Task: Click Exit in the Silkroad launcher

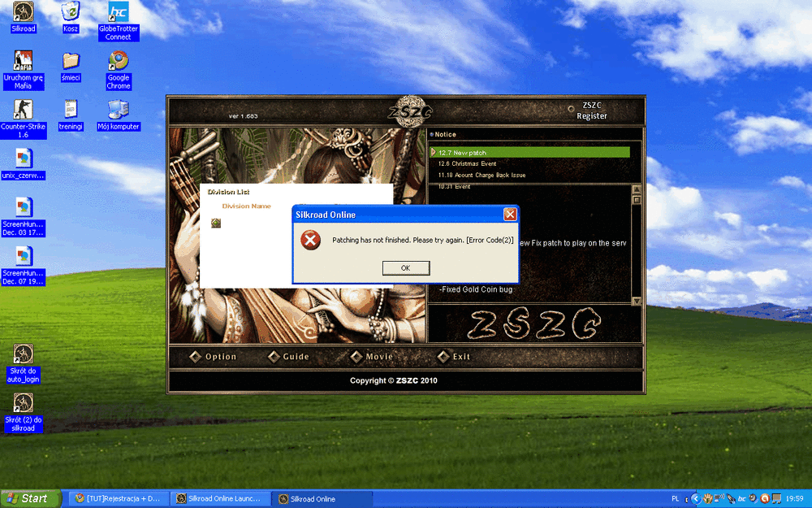Action: [x=454, y=357]
